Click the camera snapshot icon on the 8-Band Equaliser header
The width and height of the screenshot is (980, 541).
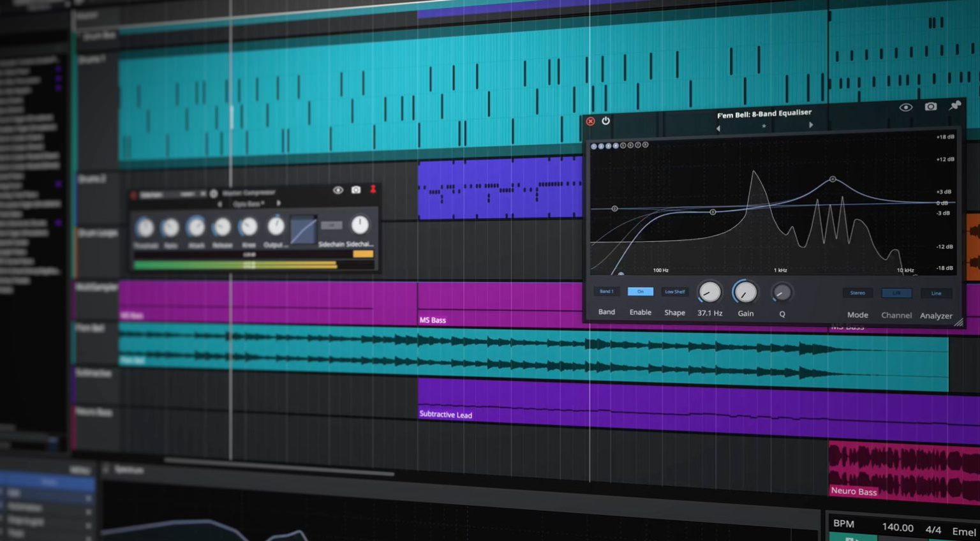tap(930, 107)
